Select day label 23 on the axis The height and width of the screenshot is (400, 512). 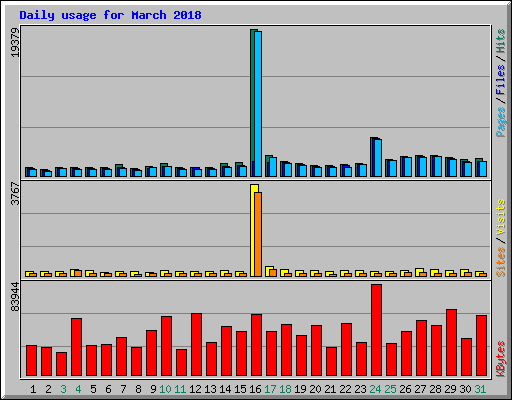tap(360, 389)
